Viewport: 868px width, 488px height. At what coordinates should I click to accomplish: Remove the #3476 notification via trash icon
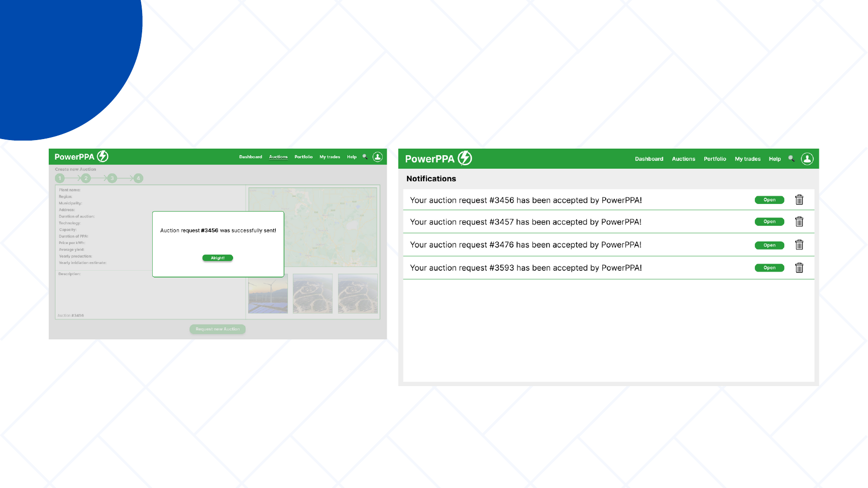(x=799, y=245)
